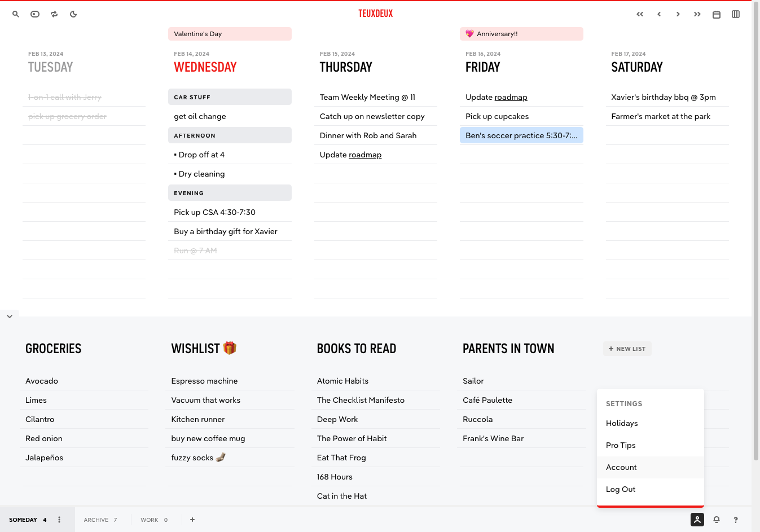Select Ben's soccer practice task

(521, 135)
